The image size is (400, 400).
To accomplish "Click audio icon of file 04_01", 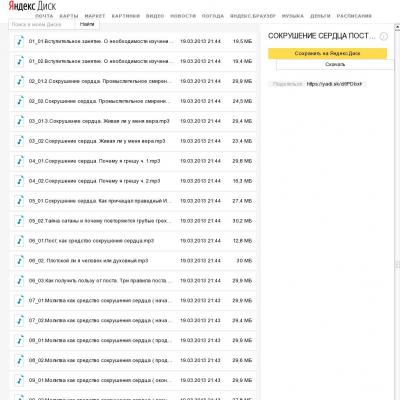I will click(x=20, y=161).
